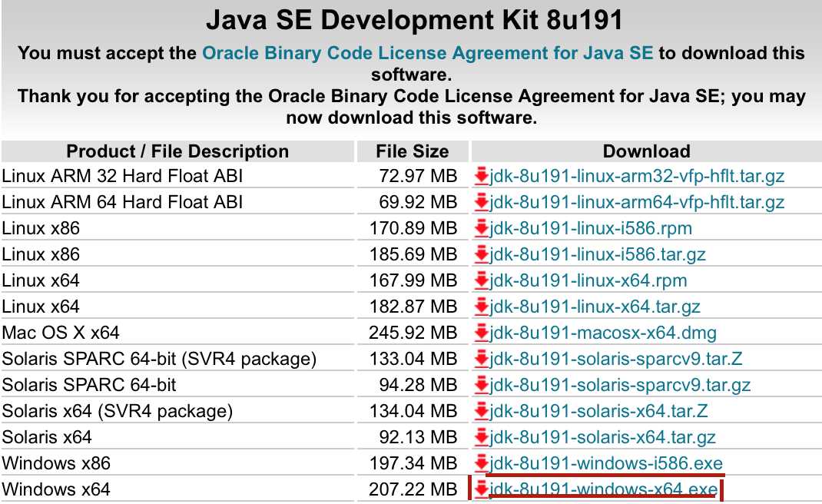
Task: Open Oracle Binary Code License Agreement link
Action: [428, 53]
